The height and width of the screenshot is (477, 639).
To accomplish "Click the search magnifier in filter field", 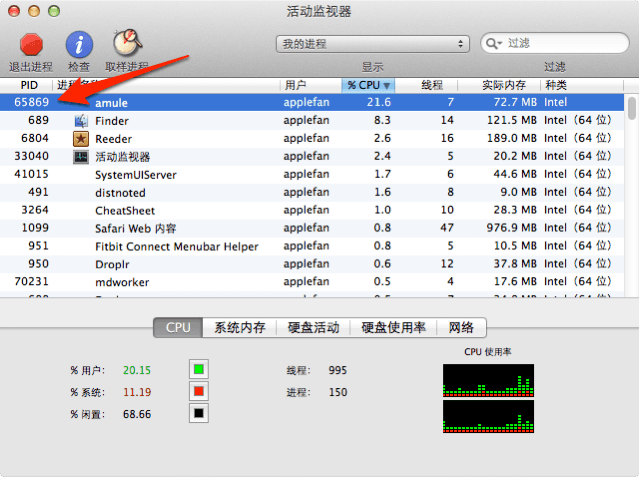I will click(x=494, y=43).
